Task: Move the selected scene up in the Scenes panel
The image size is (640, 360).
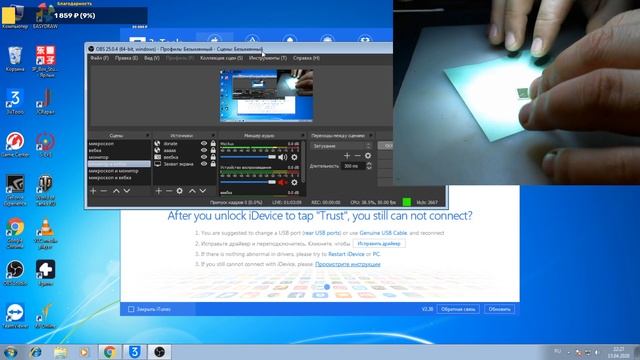Action: [x=116, y=191]
